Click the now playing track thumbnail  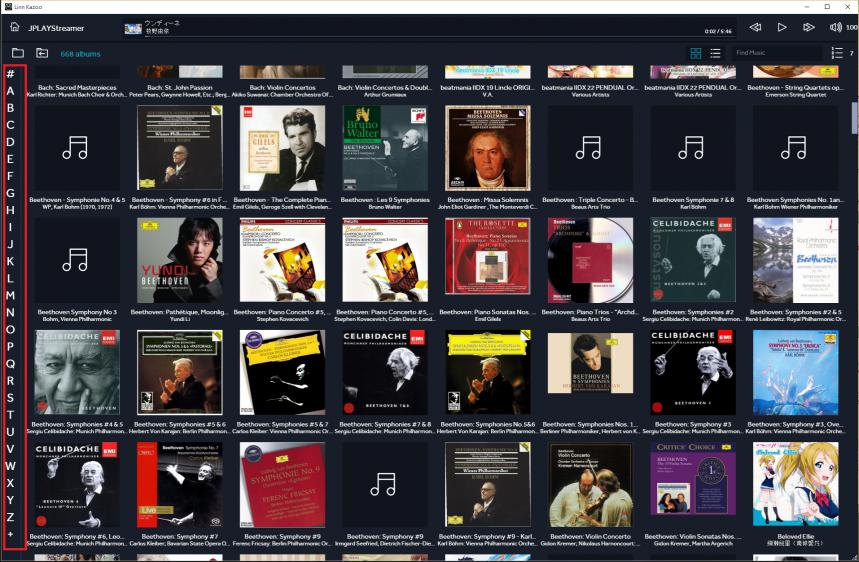[132, 28]
